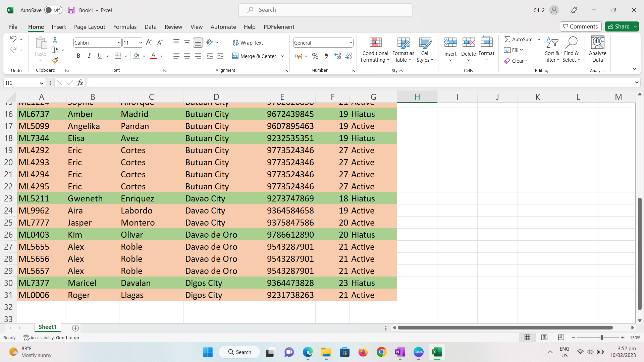Click the Fill button

point(513,50)
